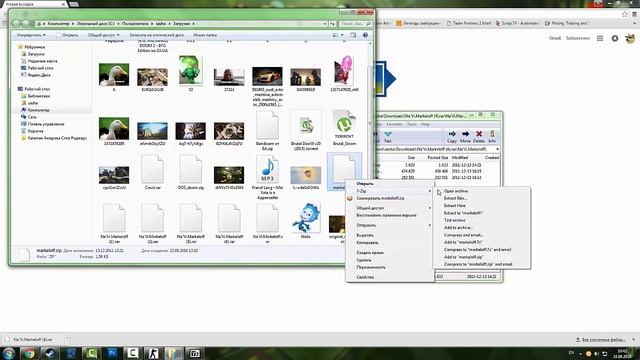The height and width of the screenshot is (360, 640).
Task: Select DOS_doom.zip file icon
Action: (191, 169)
